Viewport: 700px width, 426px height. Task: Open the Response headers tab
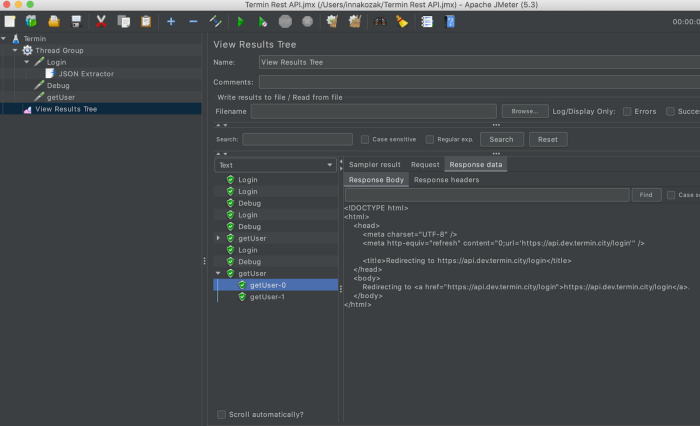point(446,180)
